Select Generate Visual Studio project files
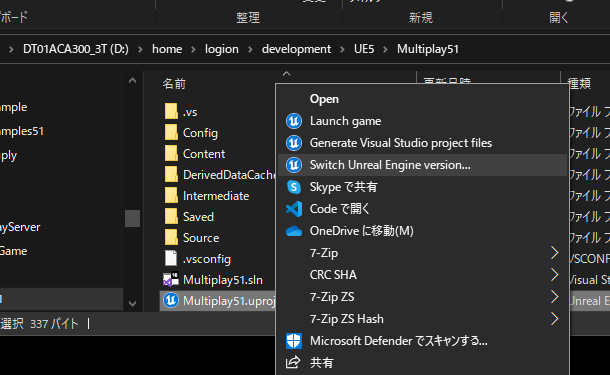 (422, 143)
